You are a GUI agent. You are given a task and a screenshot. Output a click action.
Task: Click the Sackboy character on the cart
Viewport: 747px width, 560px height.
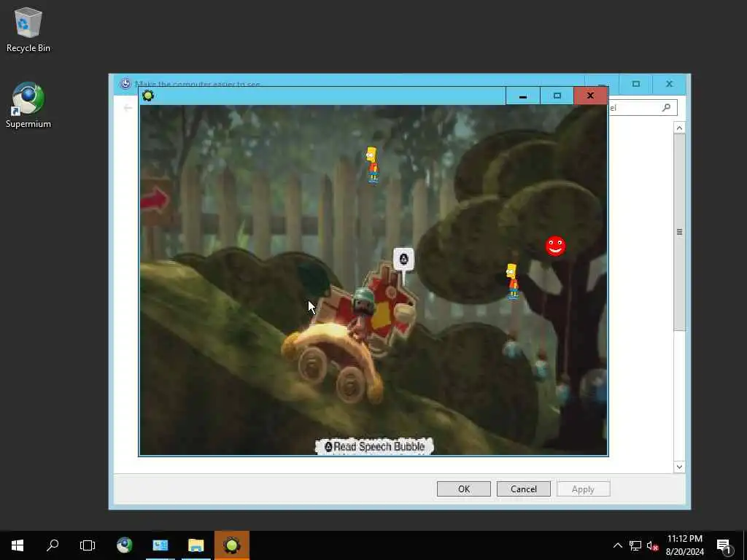(363, 312)
